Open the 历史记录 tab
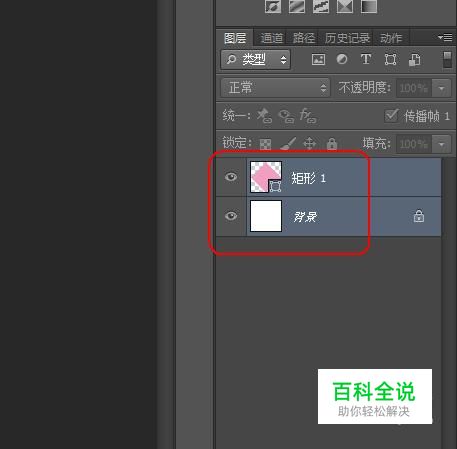Viewport: 457px width, 449px height. coord(347,38)
